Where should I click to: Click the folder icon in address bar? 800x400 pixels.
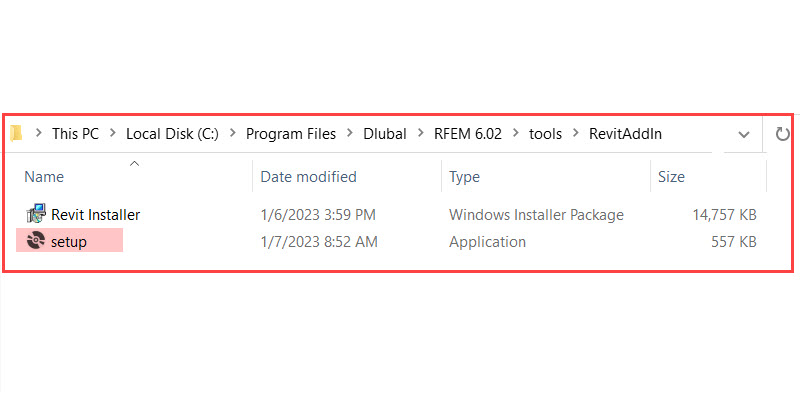pos(16,133)
